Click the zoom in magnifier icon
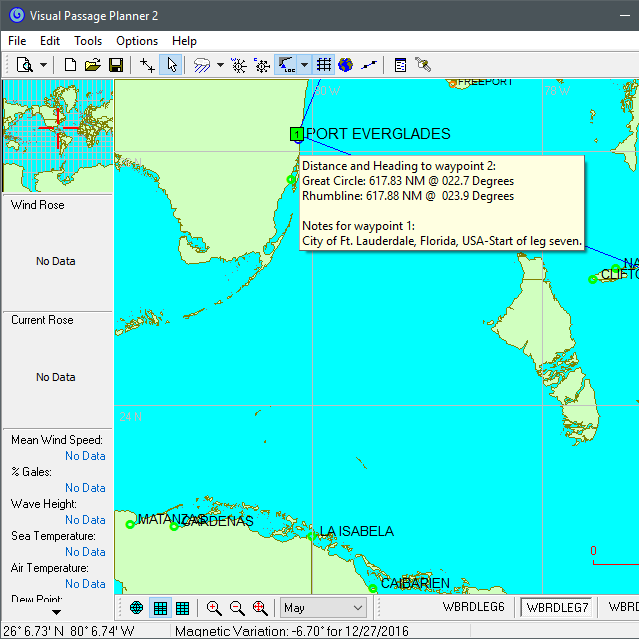 click(214, 607)
